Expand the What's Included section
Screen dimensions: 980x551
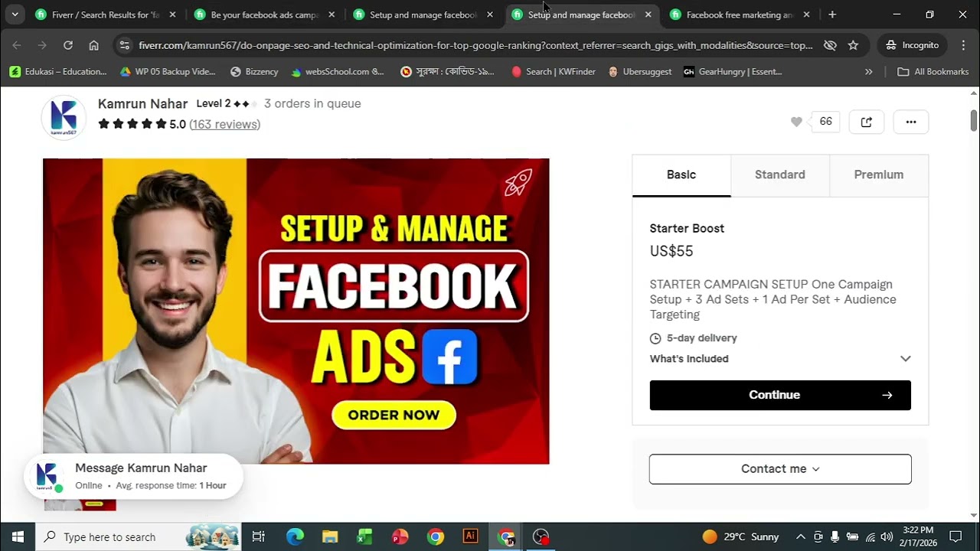(780, 359)
